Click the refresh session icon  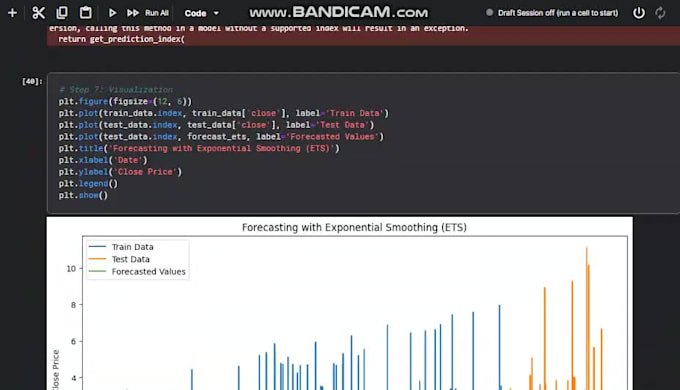click(660, 13)
